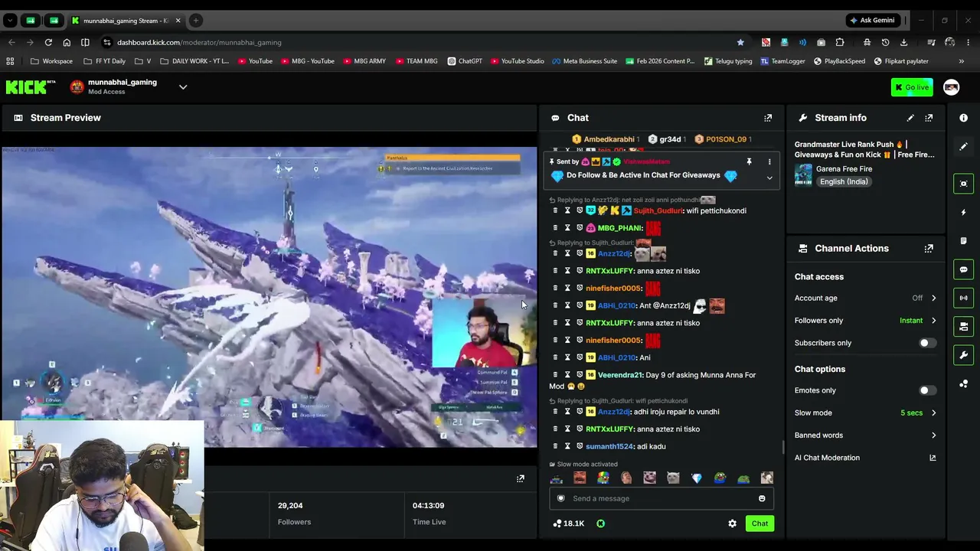
Task: Toggle the channel actions sidebar icon
Action: click(x=963, y=327)
